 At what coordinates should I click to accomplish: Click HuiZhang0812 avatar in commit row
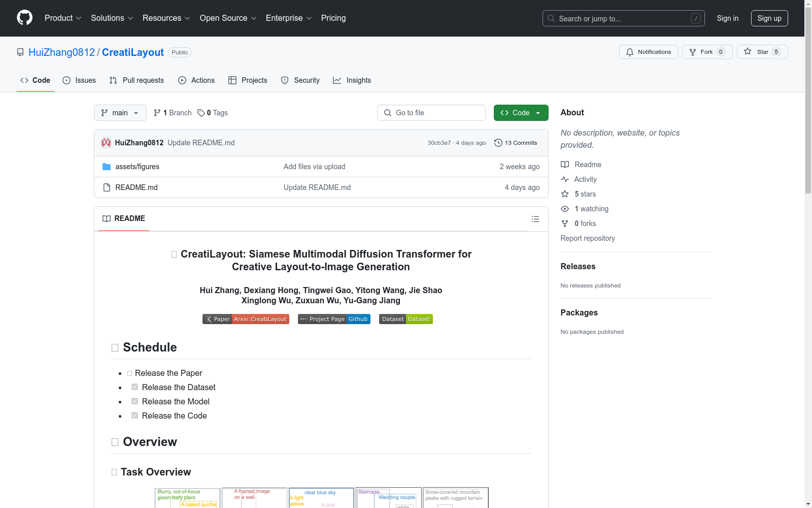click(106, 143)
